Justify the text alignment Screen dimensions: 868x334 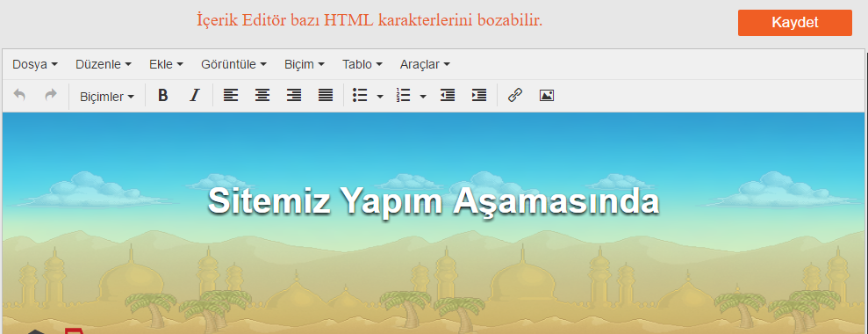click(326, 96)
